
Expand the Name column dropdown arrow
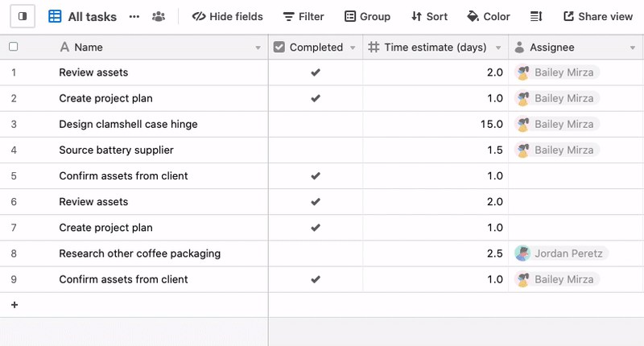[x=258, y=47]
